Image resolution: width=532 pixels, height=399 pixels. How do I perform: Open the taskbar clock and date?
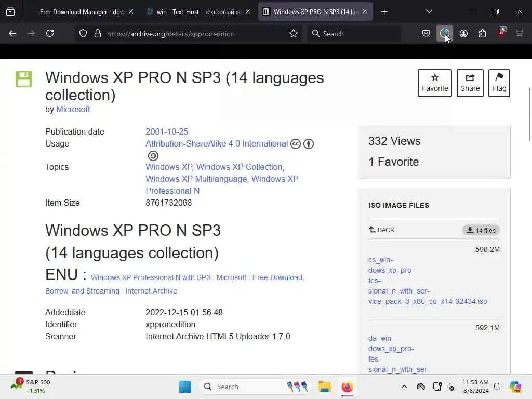tap(475, 387)
